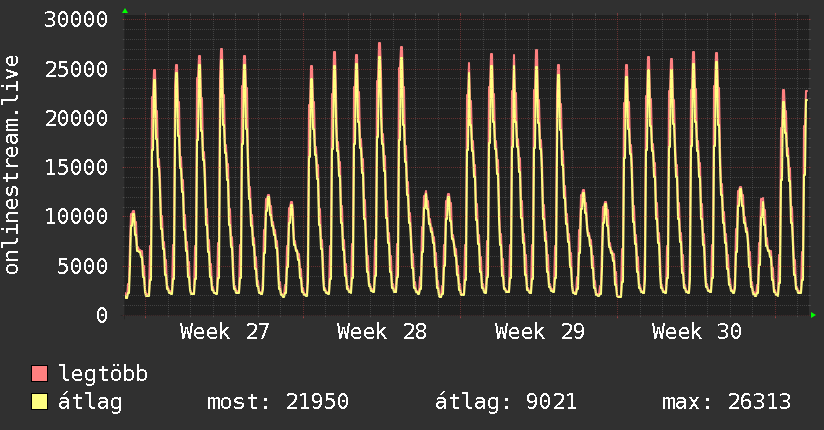Click the 10000 y-axis label
Image resolution: width=824 pixels, height=430 pixels.
pos(76,217)
